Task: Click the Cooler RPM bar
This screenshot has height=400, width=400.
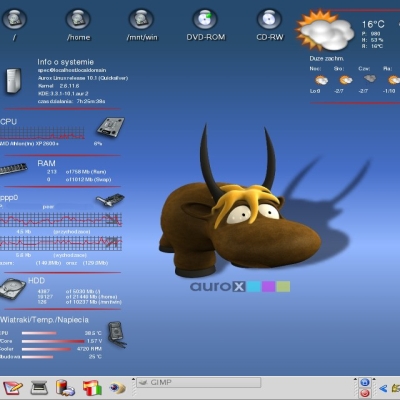Action: pyautogui.click(x=46, y=349)
